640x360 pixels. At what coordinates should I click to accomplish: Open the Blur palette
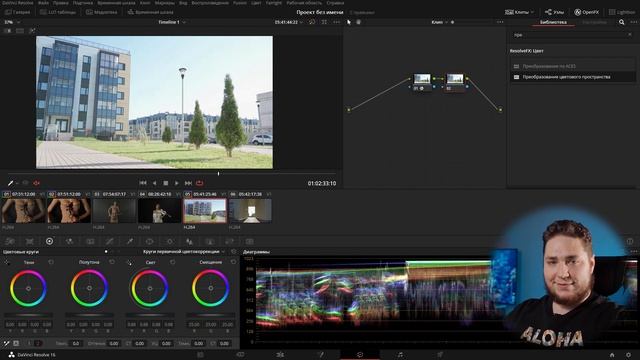[x=189, y=241]
